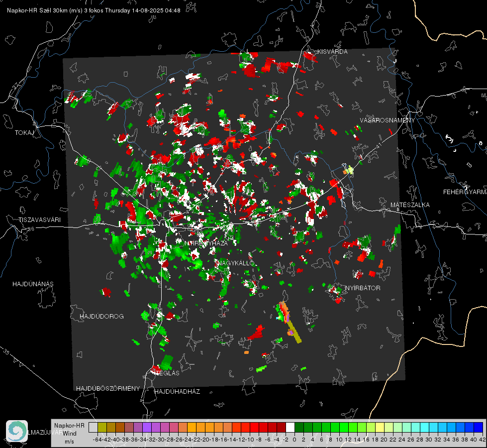
Task: Click the legend value 42
Action: [482, 440]
